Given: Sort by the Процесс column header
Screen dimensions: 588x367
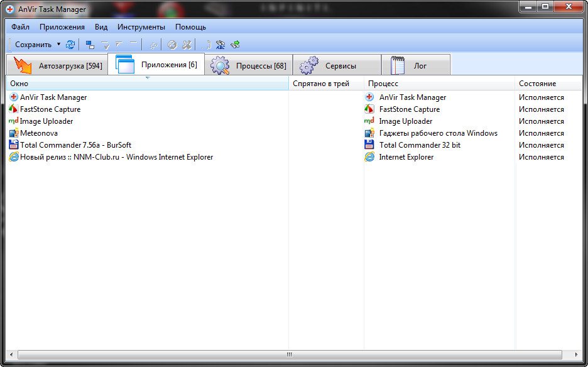Looking at the screenshot, I should [439, 84].
